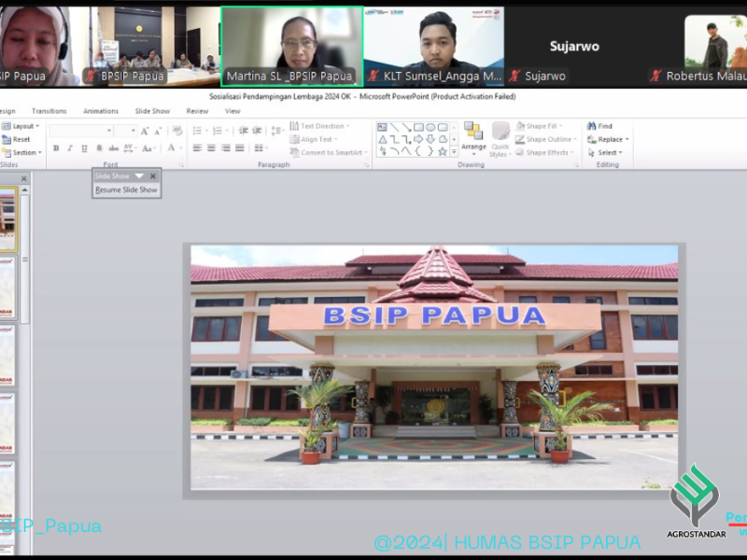
Task: Apply center text alignment
Action: tap(211, 148)
